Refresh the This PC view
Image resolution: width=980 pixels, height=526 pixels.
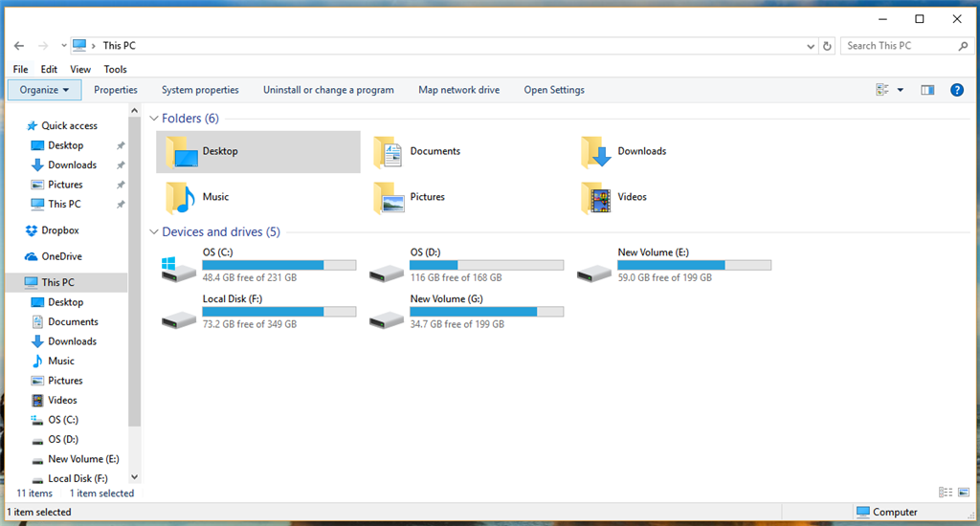pyautogui.click(x=827, y=46)
